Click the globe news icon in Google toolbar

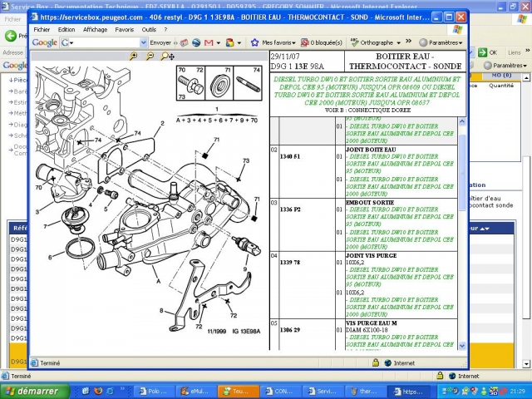tap(196, 42)
